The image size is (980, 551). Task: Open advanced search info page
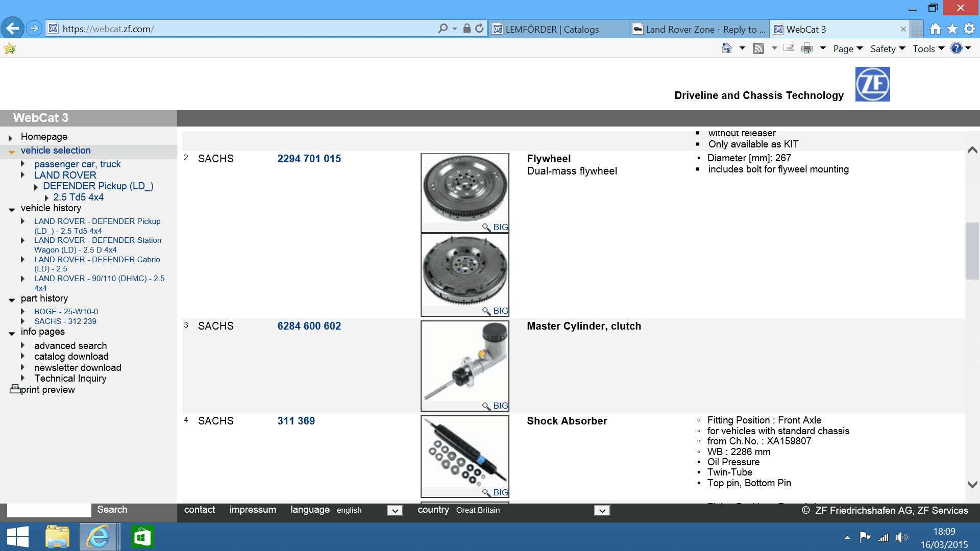[x=70, y=346]
